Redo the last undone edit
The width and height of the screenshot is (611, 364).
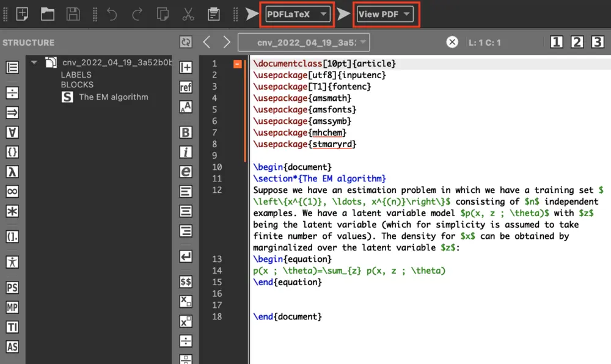[x=137, y=15]
